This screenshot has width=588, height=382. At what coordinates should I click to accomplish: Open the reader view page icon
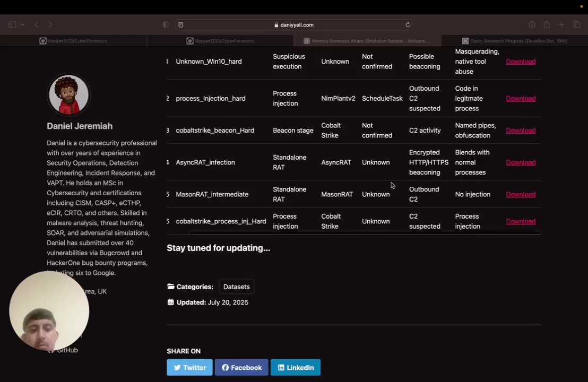(x=181, y=25)
